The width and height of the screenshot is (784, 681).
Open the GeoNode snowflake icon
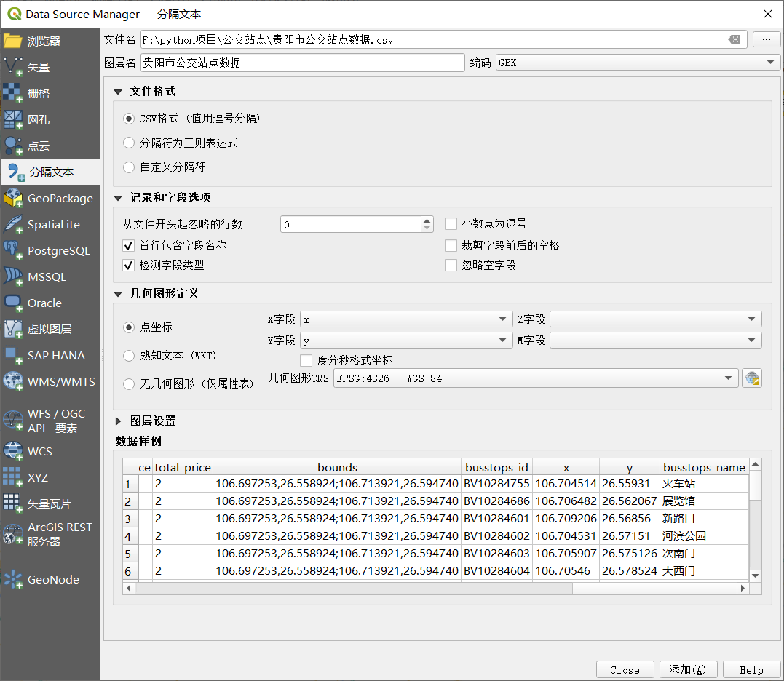pos(13,580)
